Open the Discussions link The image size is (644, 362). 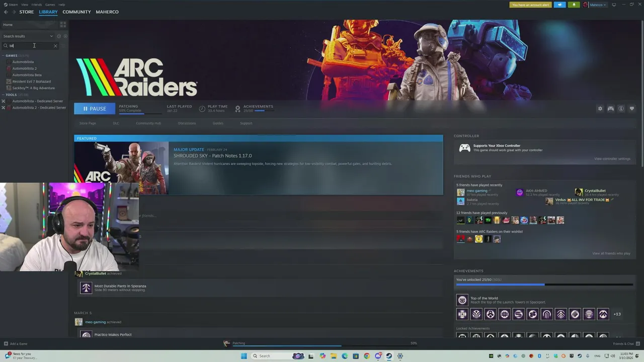[x=187, y=123]
